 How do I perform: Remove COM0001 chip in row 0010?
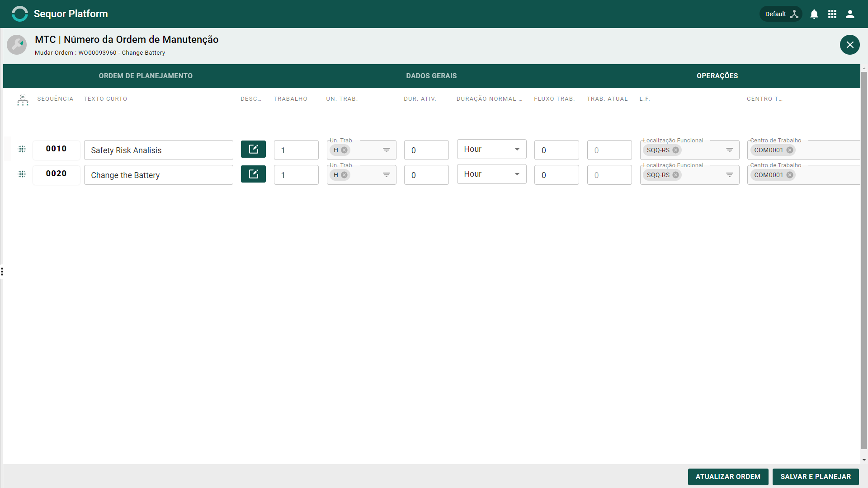790,150
